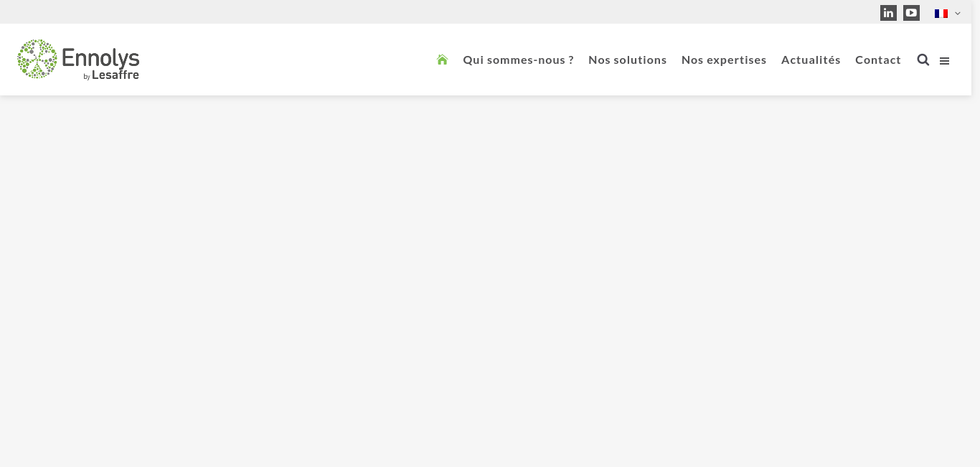Open the hamburger menu icon
980x467 pixels.
(944, 61)
